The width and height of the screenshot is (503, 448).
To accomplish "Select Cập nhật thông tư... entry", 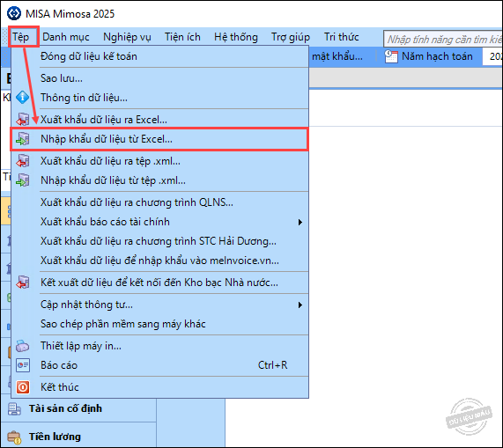I will [x=159, y=305].
